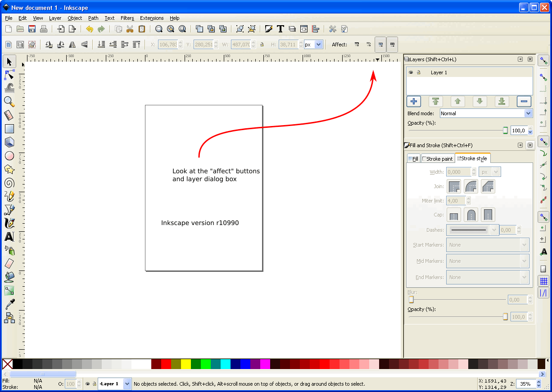Activate the Rectangle tool
This screenshot has width=552, height=392.
(9, 129)
